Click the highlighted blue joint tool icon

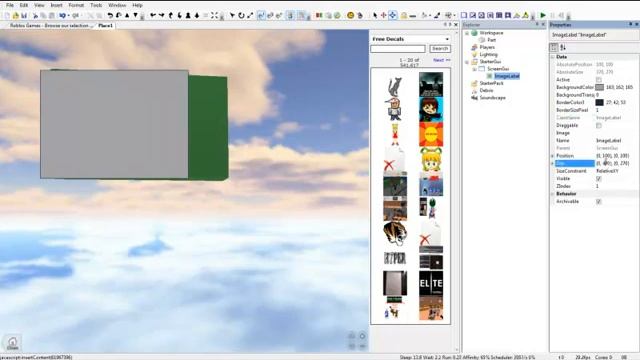coord(261,16)
